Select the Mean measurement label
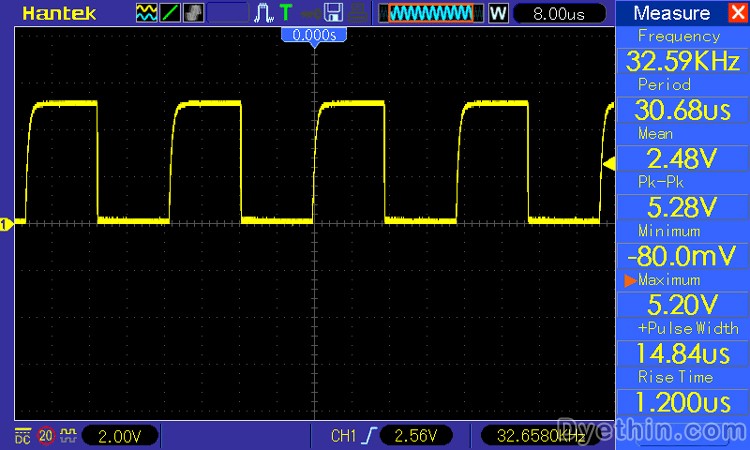This screenshot has width=750, height=450. pyautogui.click(x=655, y=133)
